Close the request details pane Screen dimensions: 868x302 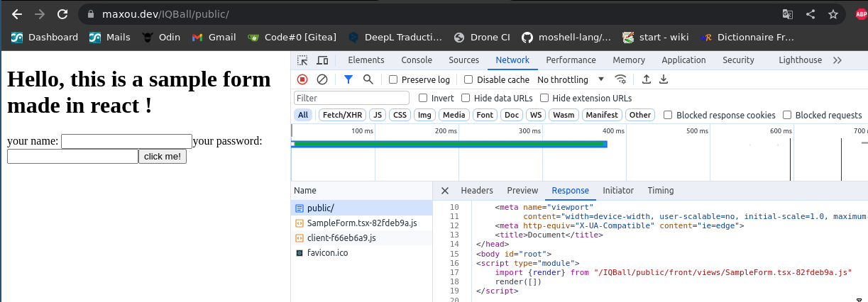445,191
